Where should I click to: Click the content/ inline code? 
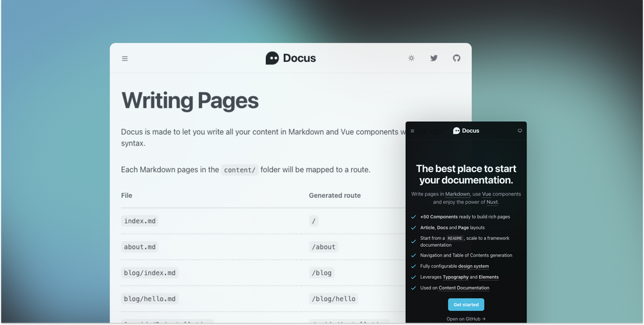[240, 170]
